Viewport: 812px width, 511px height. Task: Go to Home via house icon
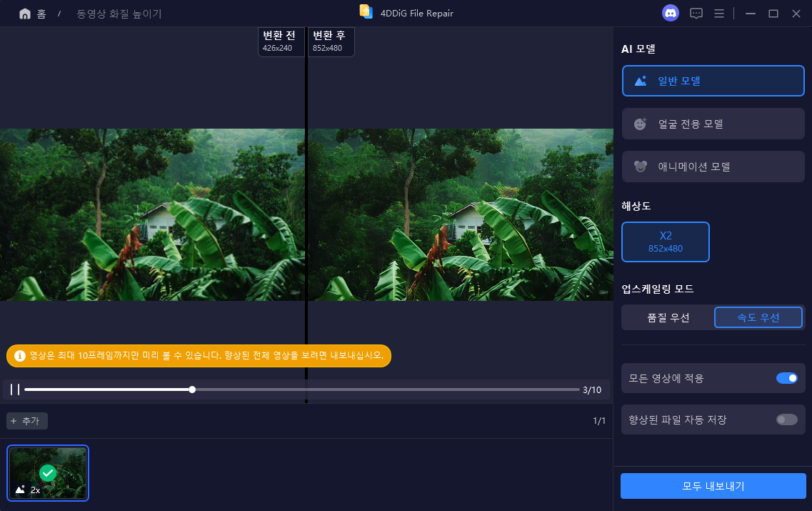point(25,14)
